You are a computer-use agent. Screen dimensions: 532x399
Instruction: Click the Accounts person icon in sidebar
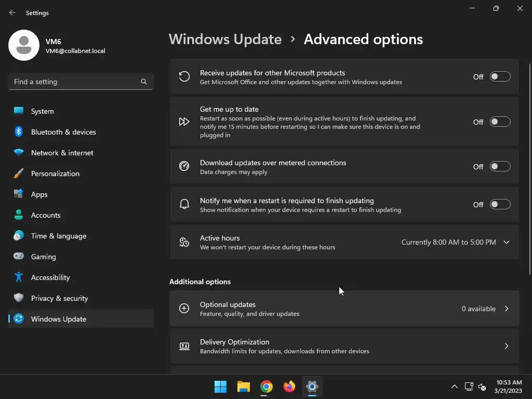click(19, 215)
